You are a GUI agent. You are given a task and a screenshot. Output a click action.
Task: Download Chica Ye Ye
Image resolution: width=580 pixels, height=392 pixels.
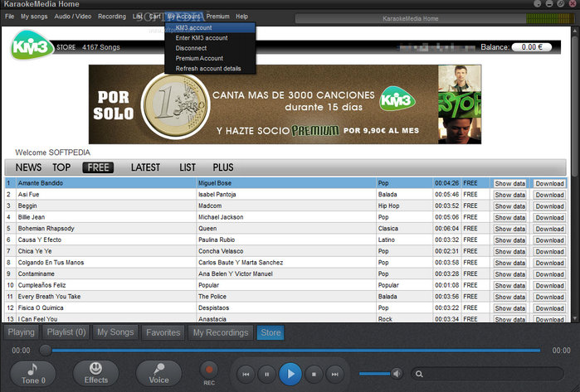click(549, 252)
